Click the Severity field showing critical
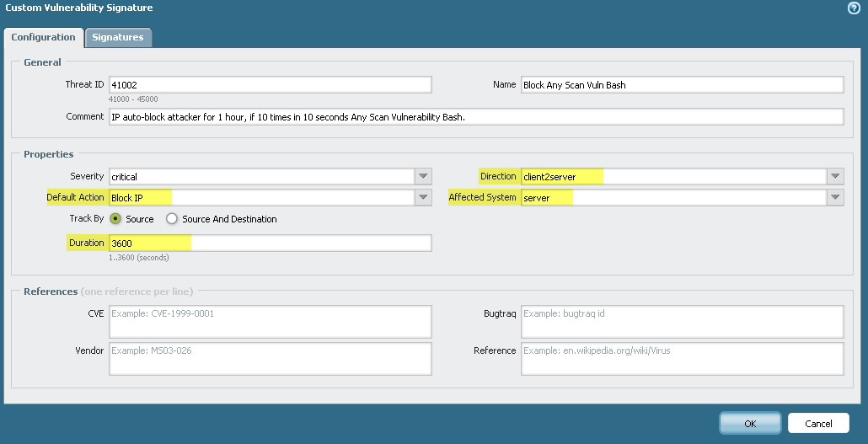 tap(261, 177)
